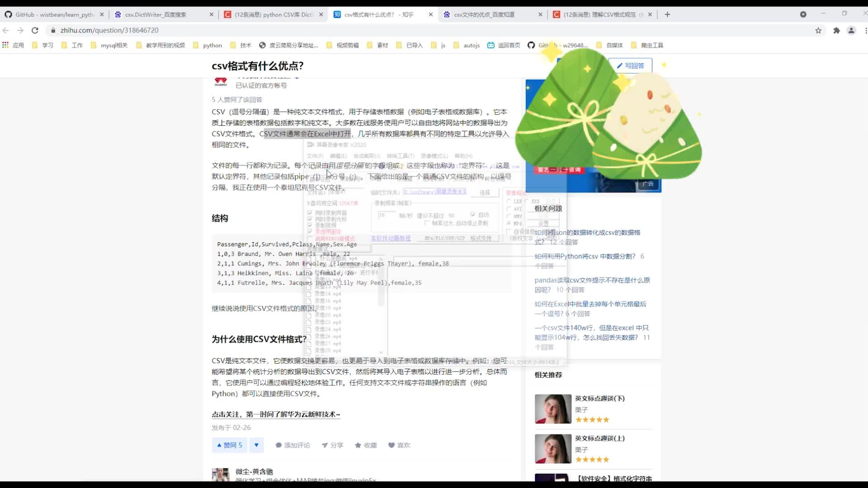Switch to the python CSV库 DictWriter tab

pyautogui.click(x=273, y=14)
